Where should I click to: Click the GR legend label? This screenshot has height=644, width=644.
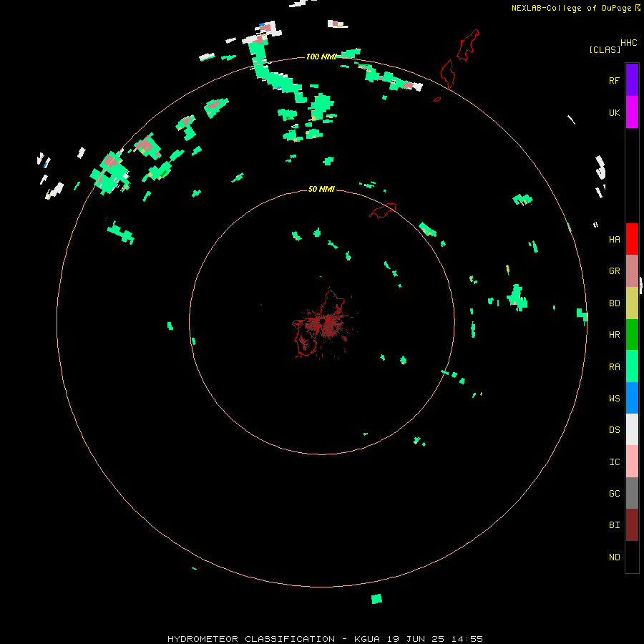point(614,271)
